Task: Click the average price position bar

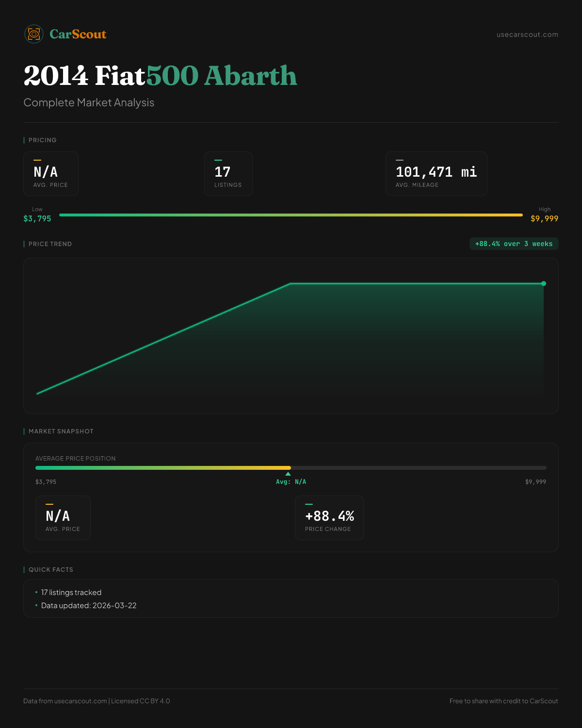Action: (x=291, y=468)
